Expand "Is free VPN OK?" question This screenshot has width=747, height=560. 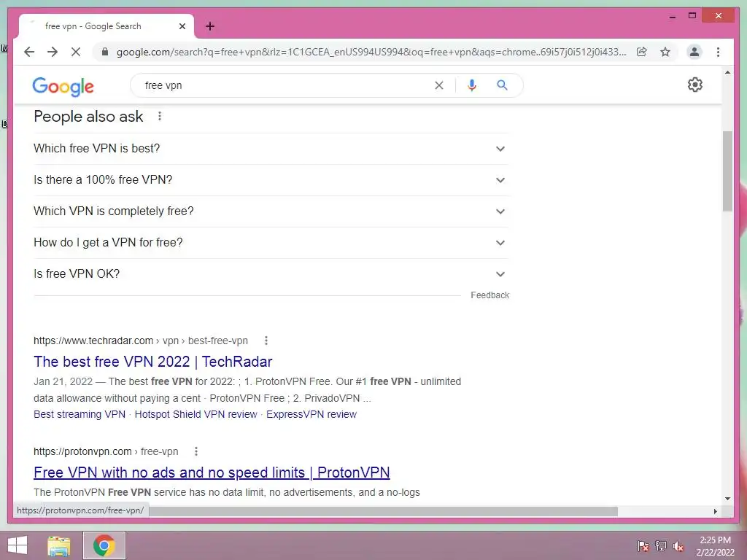[x=271, y=274]
